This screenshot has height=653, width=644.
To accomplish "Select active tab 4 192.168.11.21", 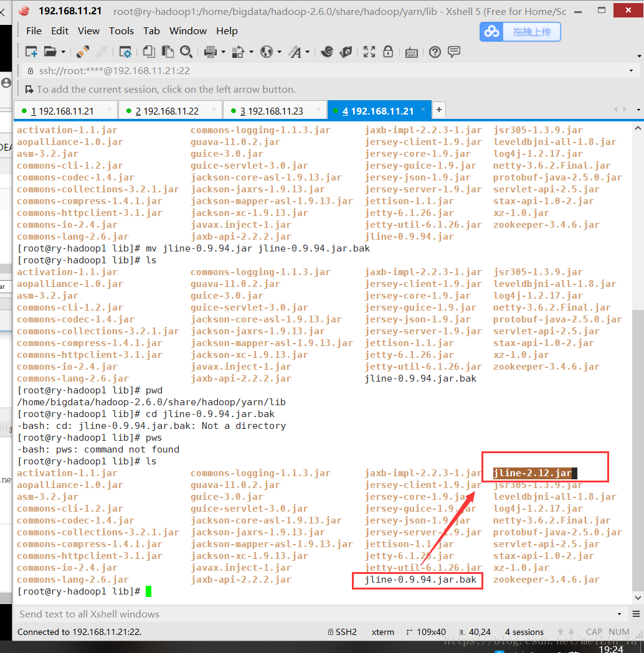I will [x=378, y=111].
